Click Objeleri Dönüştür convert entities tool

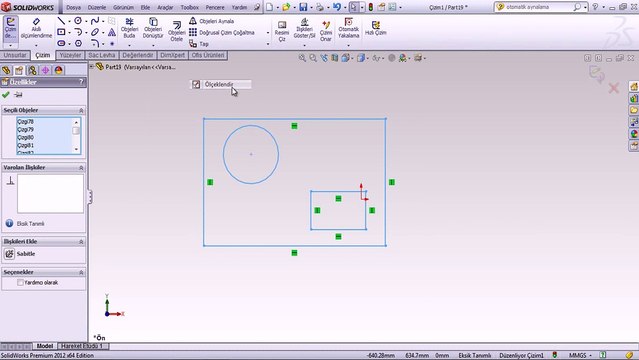153,28
